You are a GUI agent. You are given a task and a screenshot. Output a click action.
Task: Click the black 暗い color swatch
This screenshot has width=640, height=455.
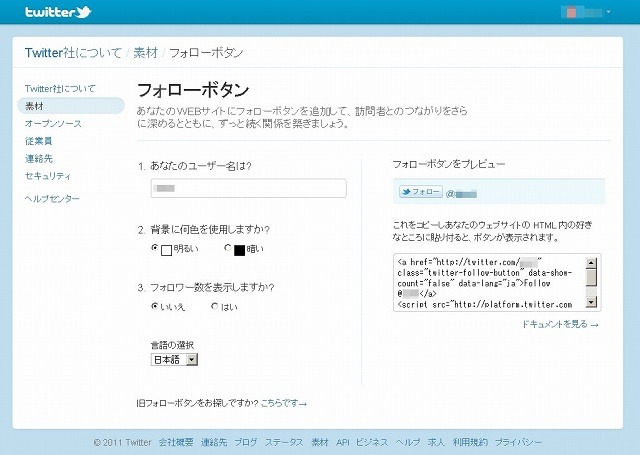[240, 250]
